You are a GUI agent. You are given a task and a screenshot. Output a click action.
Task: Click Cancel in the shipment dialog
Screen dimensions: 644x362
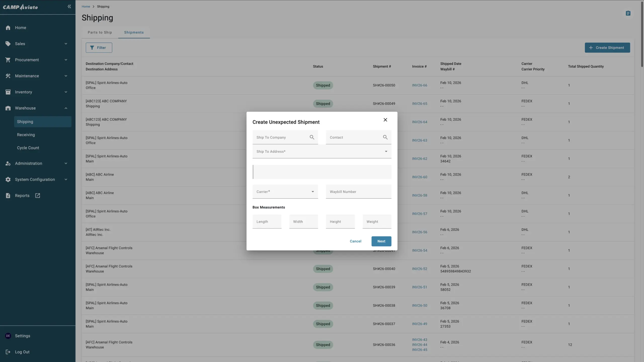click(355, 241)
